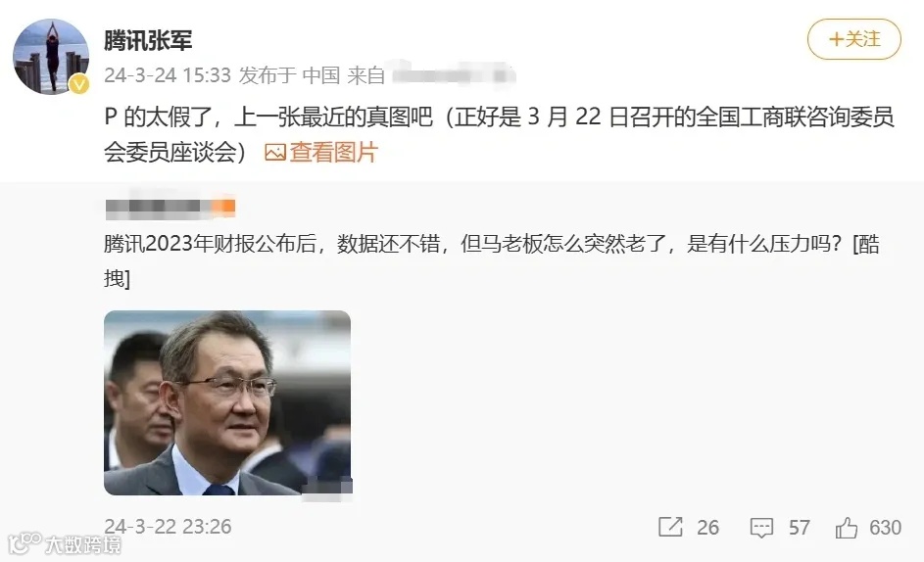
Task: Like the post with the thumbs-up icon
Action: pyautogui.click(x=847, y=528)
